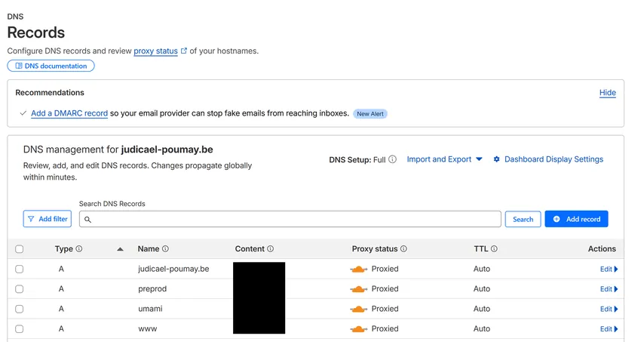Select the judicael-poumay.be record checkbox
Viewport: 644px width, 342px height.
pyautogui.click(x=20, y=270)
